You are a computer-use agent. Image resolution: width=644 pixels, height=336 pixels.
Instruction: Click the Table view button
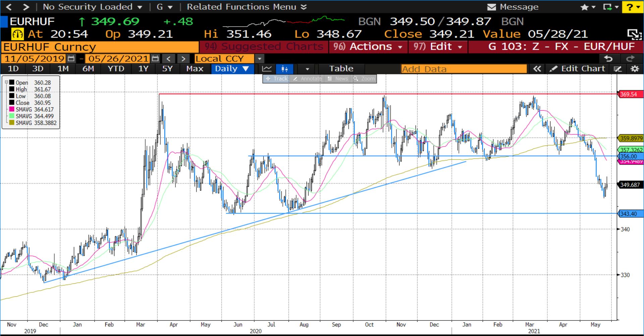(341, 69)
